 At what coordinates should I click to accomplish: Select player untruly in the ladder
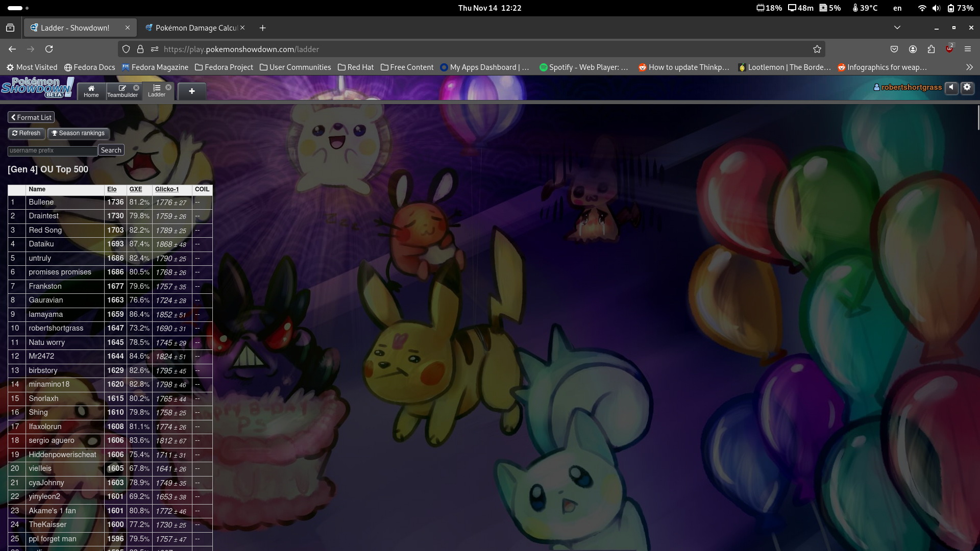pyautogui.click(x=40, y=258)
